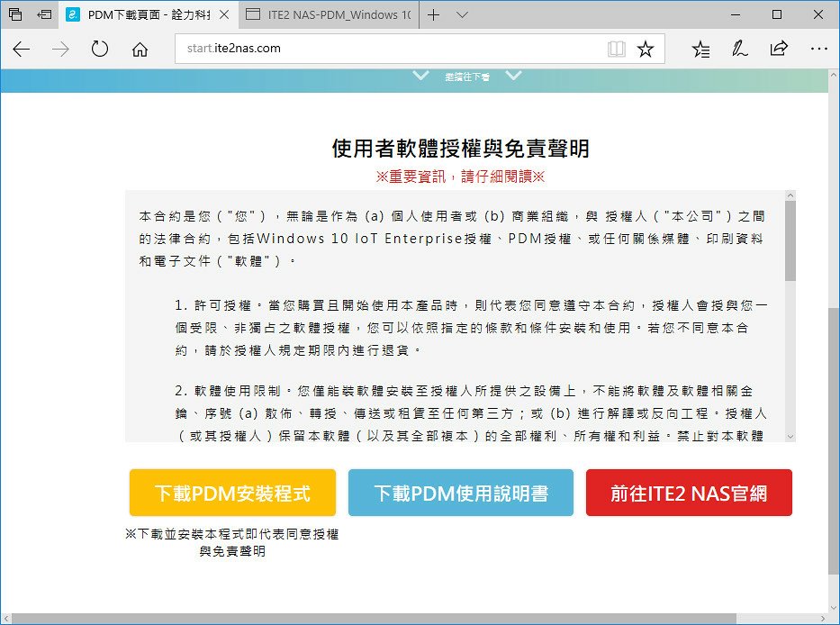Click horizontal scrollbar right arrow
The width and height of the screenshot is (840, 625).
click(823, 619)
